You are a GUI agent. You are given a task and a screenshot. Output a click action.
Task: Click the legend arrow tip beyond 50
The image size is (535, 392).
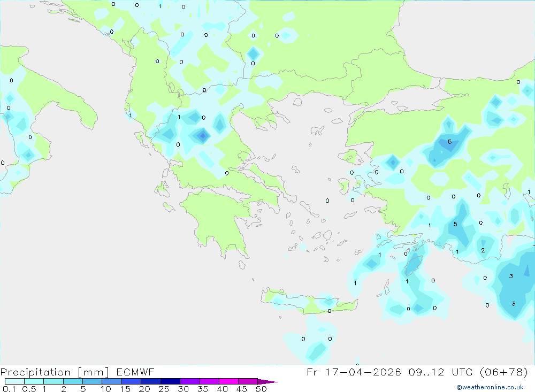point(268,382)
